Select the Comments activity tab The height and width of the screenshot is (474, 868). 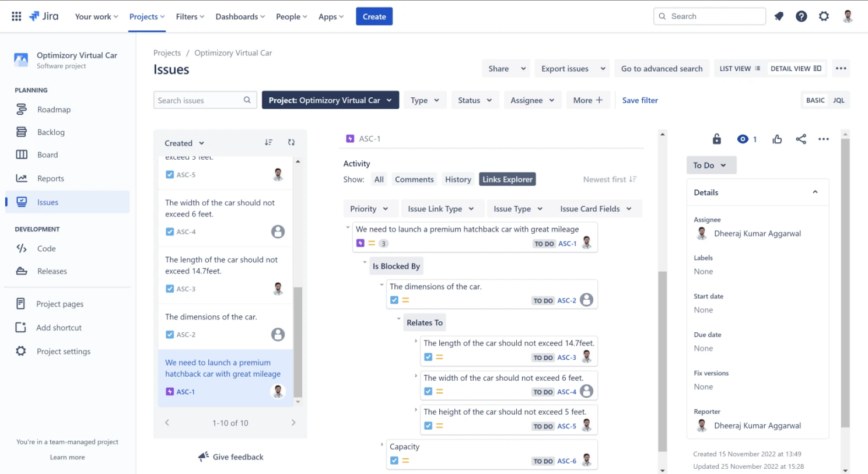tap(414, 180)
